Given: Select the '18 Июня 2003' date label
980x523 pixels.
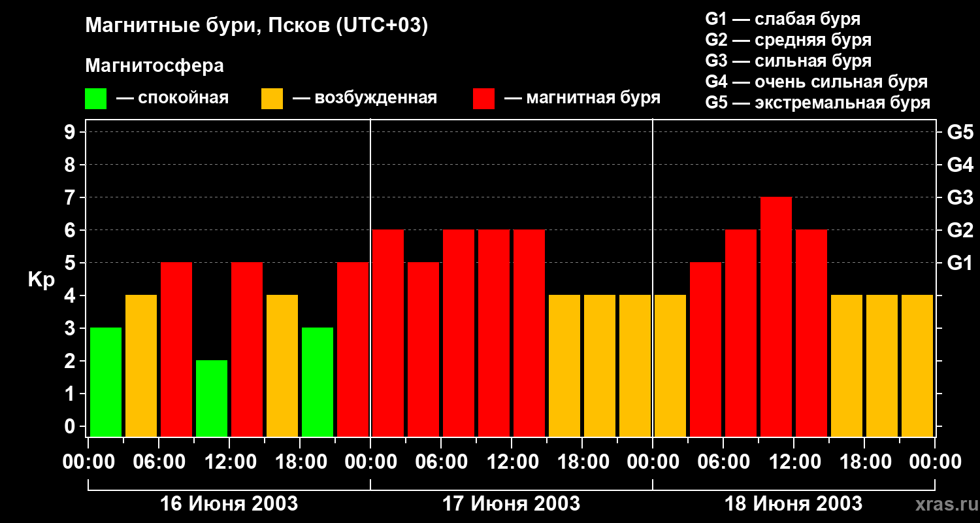Looking at the screenshot, I should (x=793, y=504).
